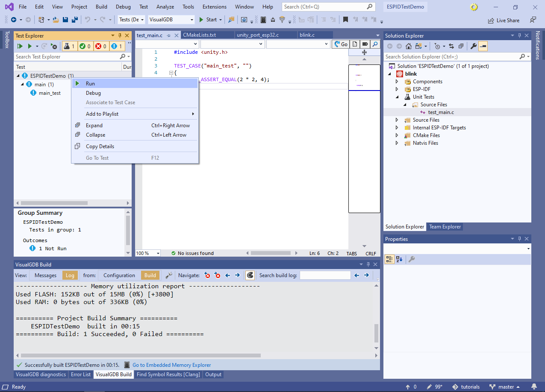Click Alphabetical sort icon in Properties panel

click(x=399, y=259)
